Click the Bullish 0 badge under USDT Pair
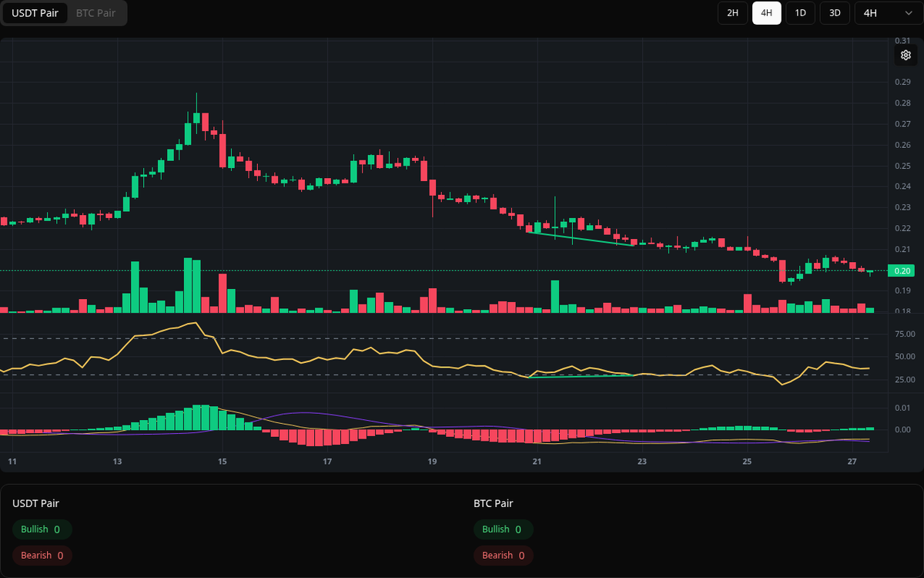This screenshot has height=578, width=924. (x=42, y=529)
